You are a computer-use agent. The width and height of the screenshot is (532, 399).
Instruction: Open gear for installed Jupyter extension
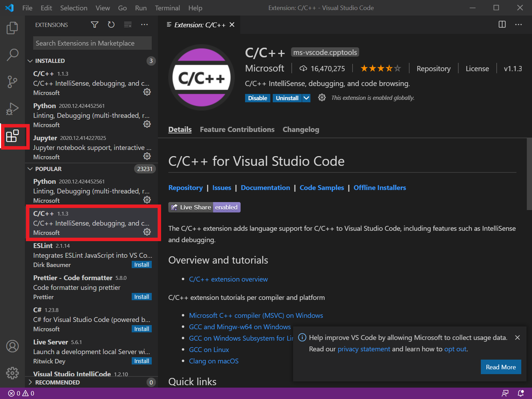[x=147, y=156]
